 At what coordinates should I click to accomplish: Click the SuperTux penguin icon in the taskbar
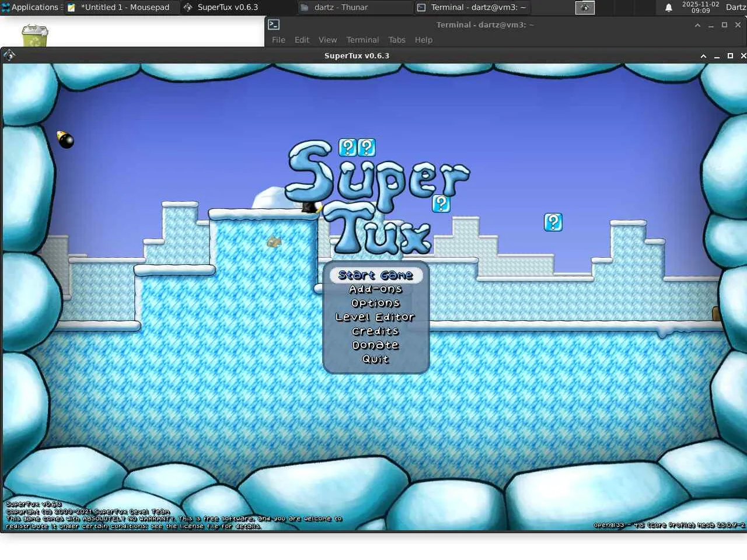tap(188, 8)
